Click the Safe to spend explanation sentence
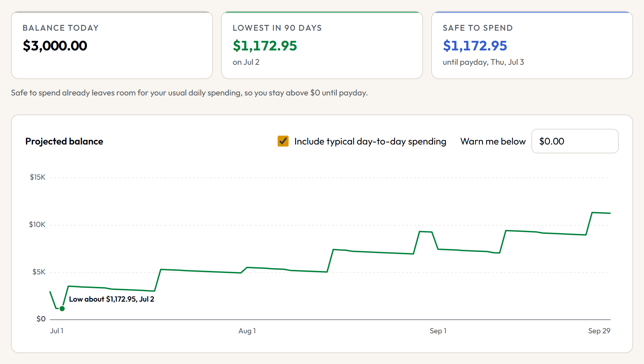644x364 pixels. click(189, 93)
